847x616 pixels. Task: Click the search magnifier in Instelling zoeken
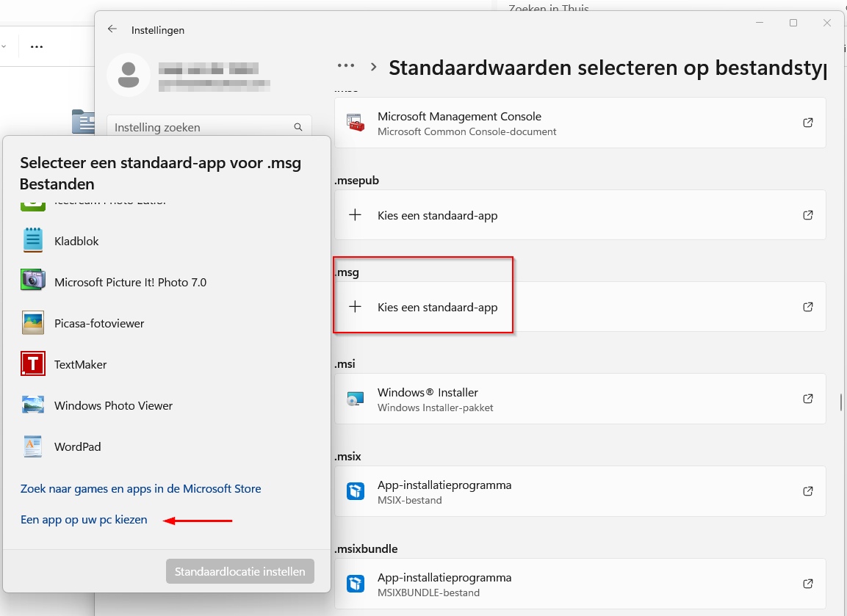point(298,126)
